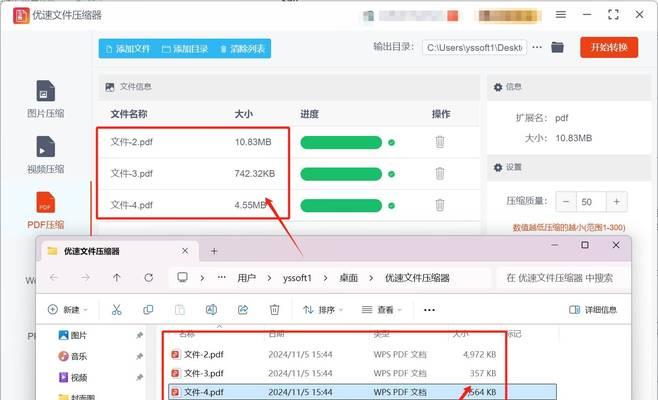Select the 文件-3.pdf row in compressor list
The image size is (658, 400).
pos(289,174)
